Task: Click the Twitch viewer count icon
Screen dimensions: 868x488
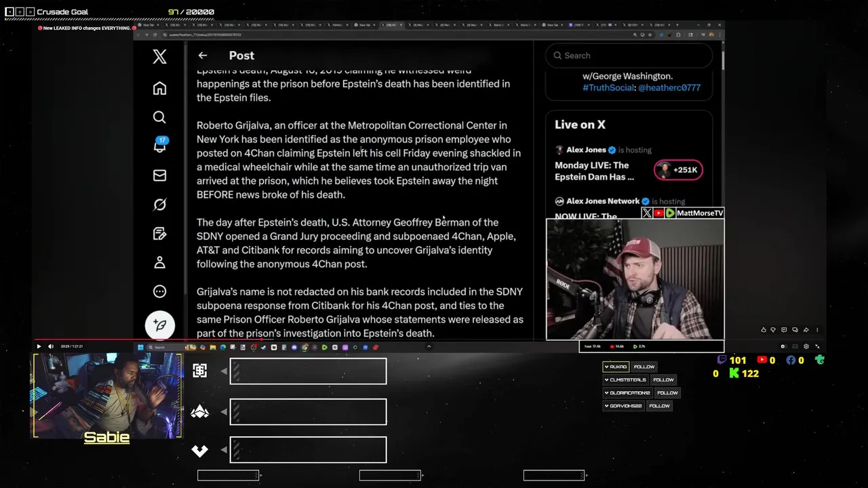Action: pyautogui.click(x=722, y=361)
